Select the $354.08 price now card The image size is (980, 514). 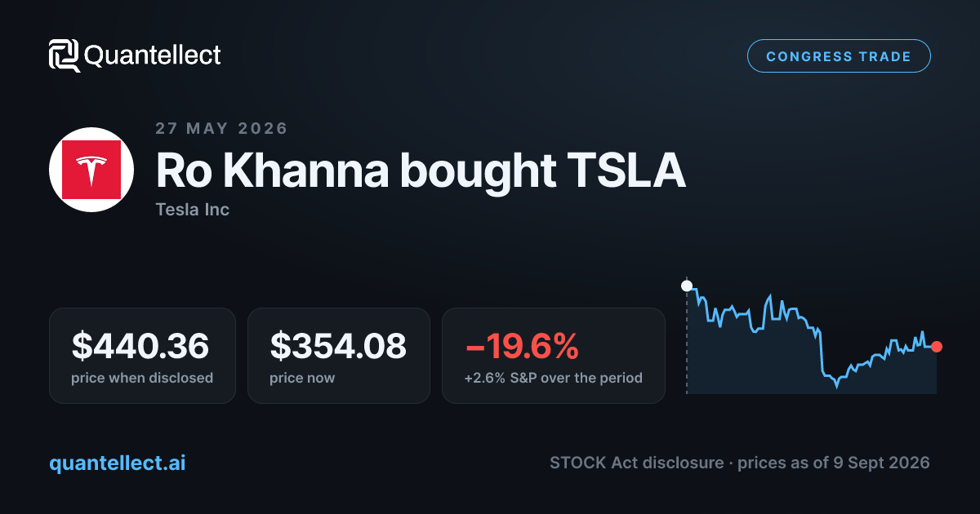339,355
